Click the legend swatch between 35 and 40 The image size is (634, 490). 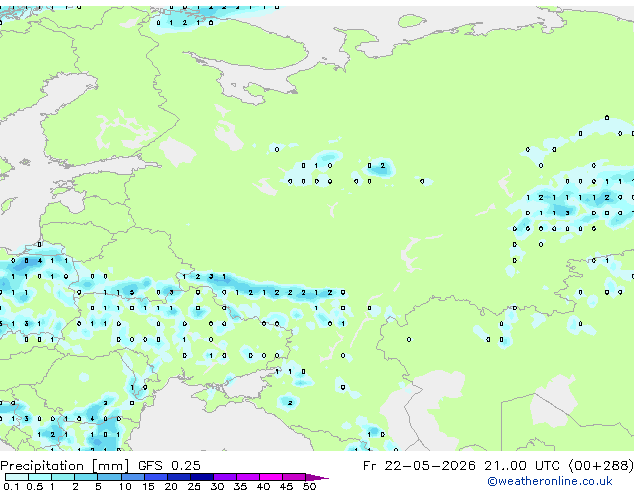tap(248, 477)
